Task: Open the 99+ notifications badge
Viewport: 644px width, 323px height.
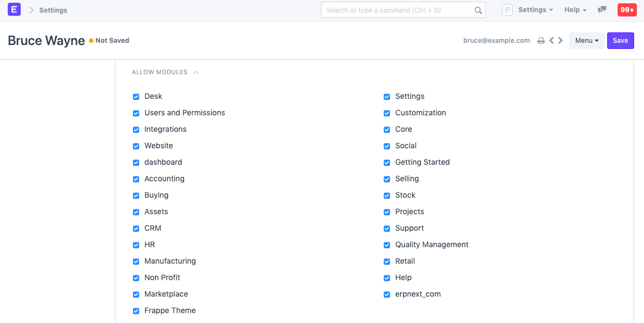Action: click(627, 10)
